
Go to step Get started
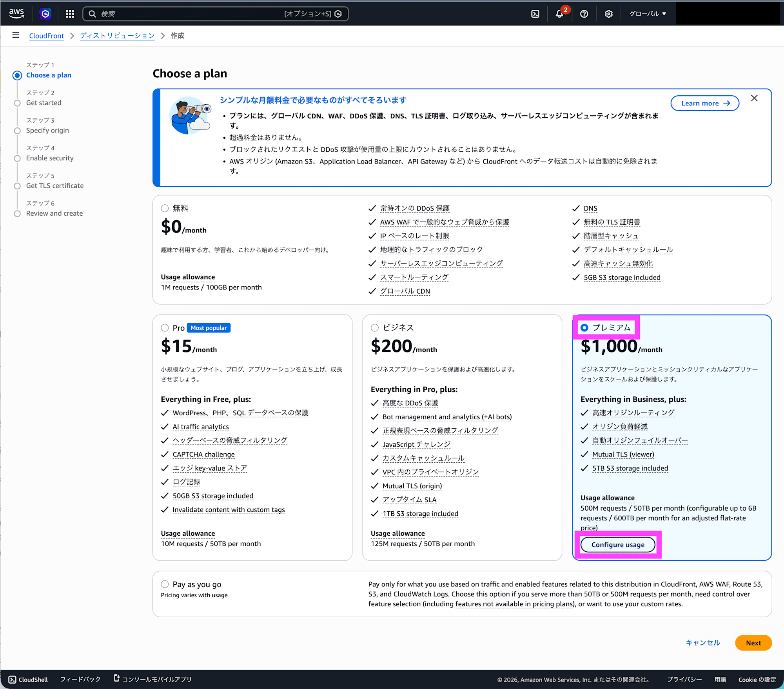pyautogui.click(x=44, y=103)
